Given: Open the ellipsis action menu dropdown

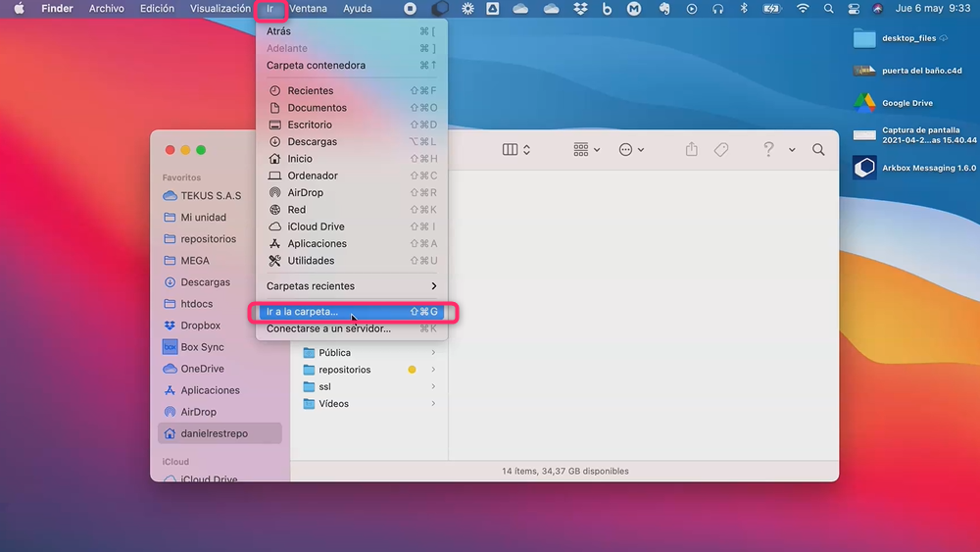Looking at the screenshot, I should coord(631,150).
